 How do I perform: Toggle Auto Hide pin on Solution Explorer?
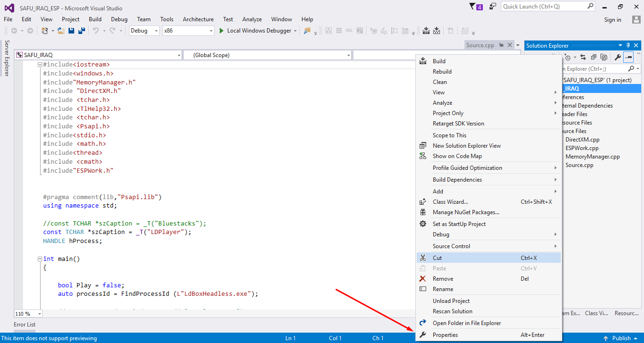pyautogui.click(x=628, y=46)
